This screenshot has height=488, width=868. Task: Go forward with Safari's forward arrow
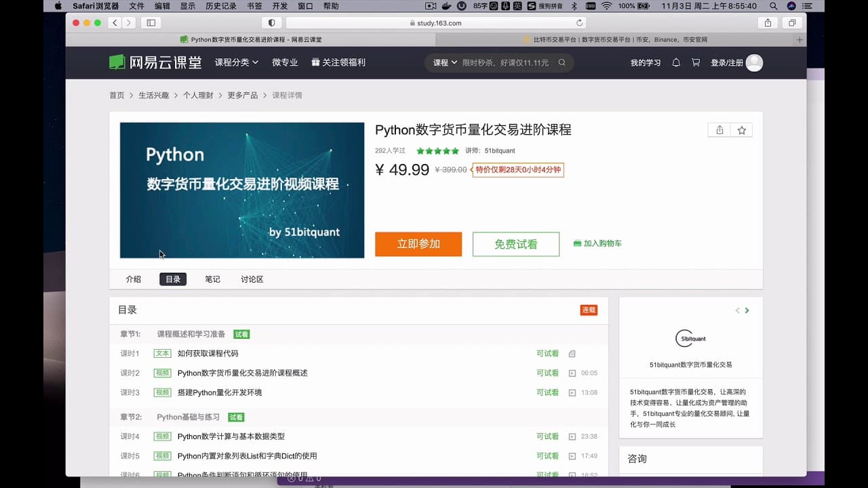pyautogui.click(x=129, y=22)
